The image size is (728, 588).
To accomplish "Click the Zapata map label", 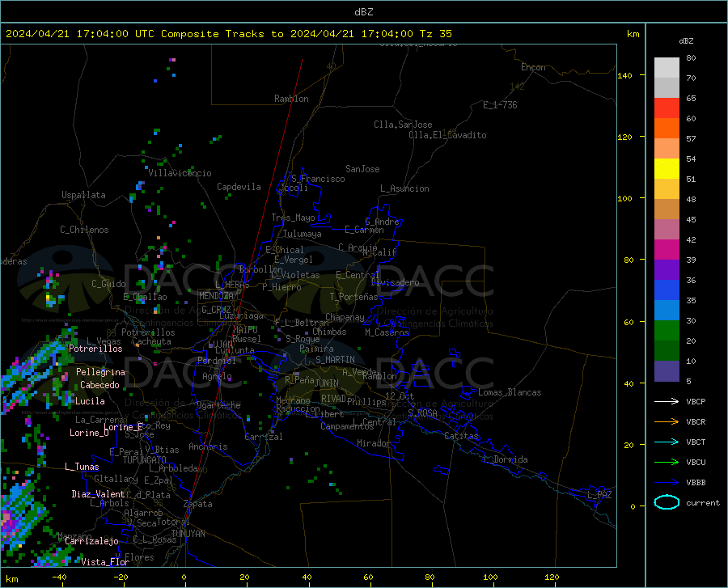I will pyautogui.click(x=198, y=504).
